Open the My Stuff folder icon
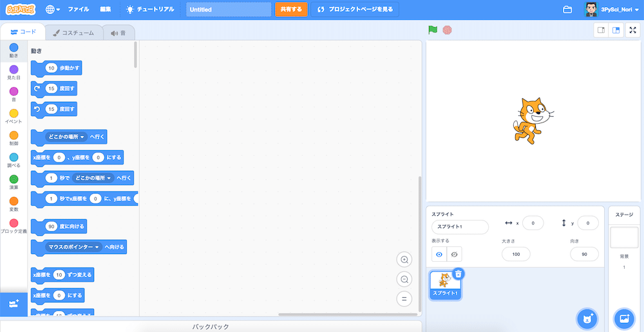This screenshot has height=332, width=644. click(x=567, y=10)
